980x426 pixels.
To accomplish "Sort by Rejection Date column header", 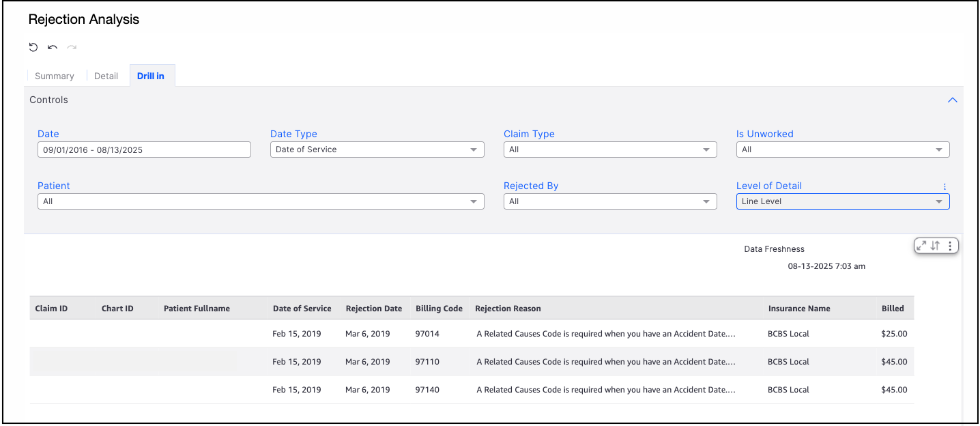I will pyautogui.click(x=373, y=309).
